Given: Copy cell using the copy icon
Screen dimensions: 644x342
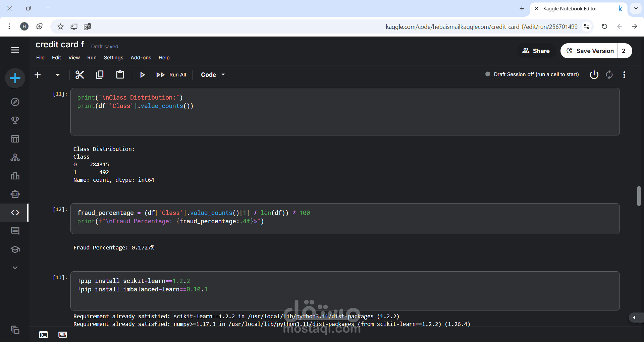Looking at the screenshot, I should (100, 75).
